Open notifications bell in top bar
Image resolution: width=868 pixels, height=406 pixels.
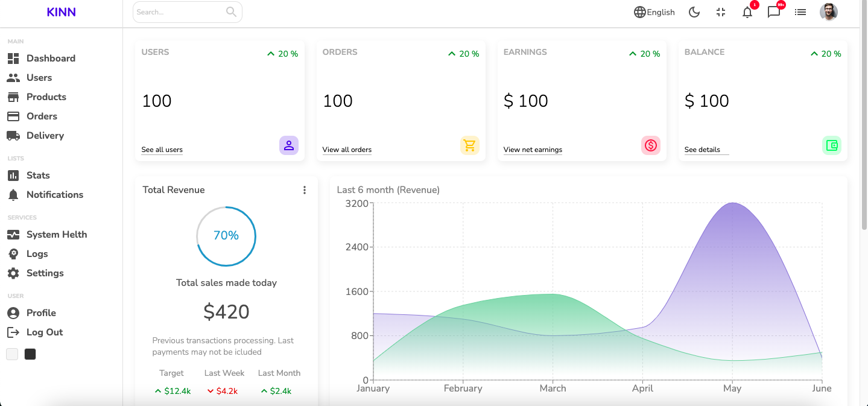(x=747, y=12)
